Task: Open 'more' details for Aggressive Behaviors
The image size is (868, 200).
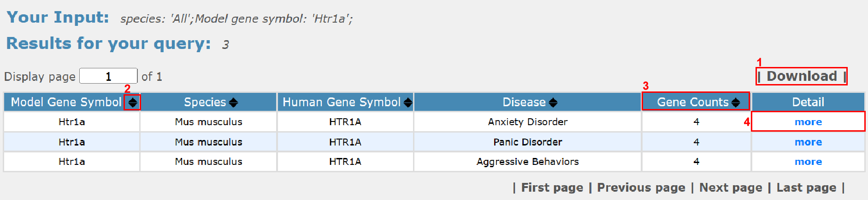Action: (808, 162)
